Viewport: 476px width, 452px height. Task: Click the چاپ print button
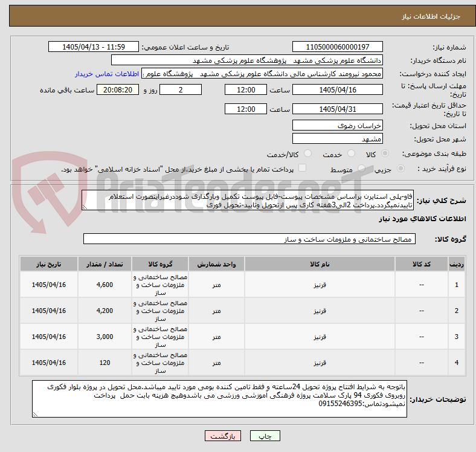[x=265, y=436]
